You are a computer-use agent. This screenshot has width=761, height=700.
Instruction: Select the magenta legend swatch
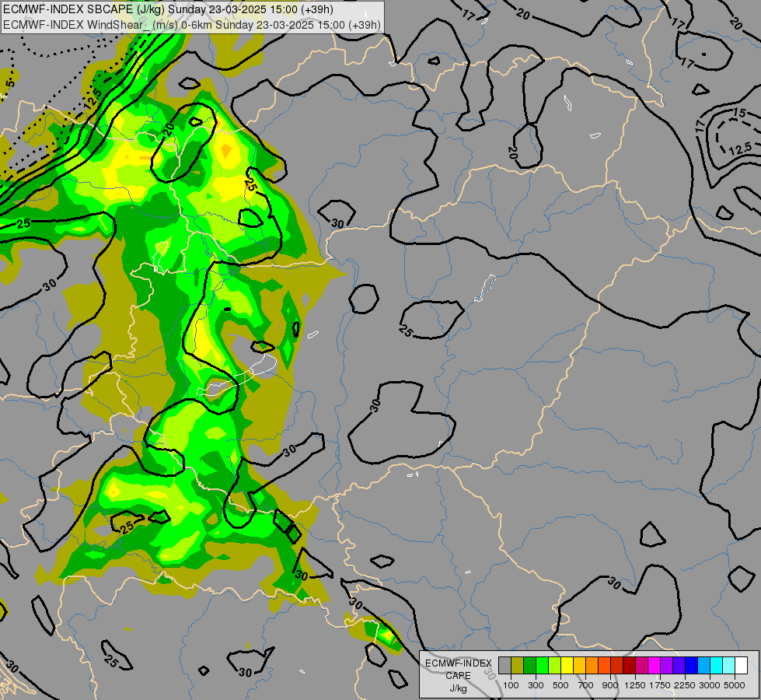[654, 665]
